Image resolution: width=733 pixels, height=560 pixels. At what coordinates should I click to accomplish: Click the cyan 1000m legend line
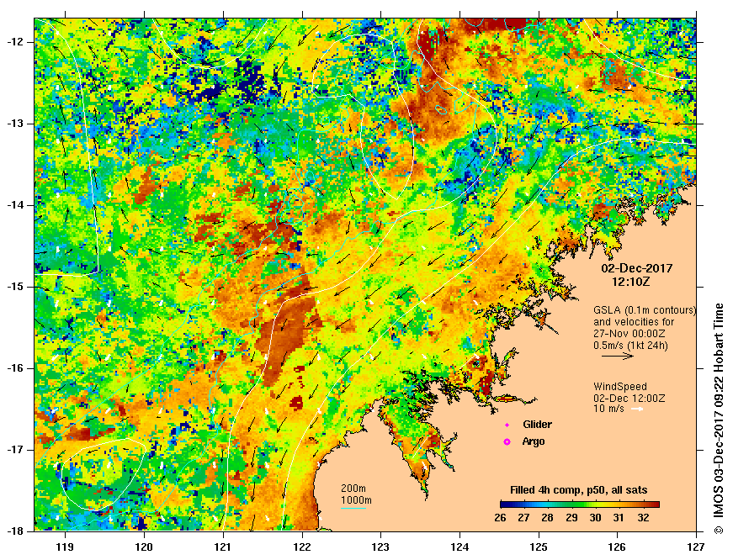(353, 508)
